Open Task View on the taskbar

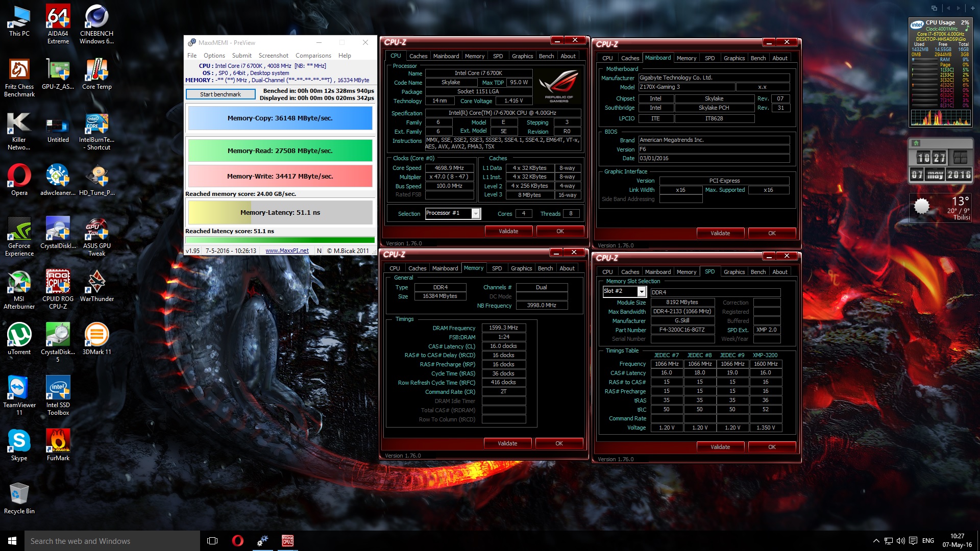[x=212, y=541]
